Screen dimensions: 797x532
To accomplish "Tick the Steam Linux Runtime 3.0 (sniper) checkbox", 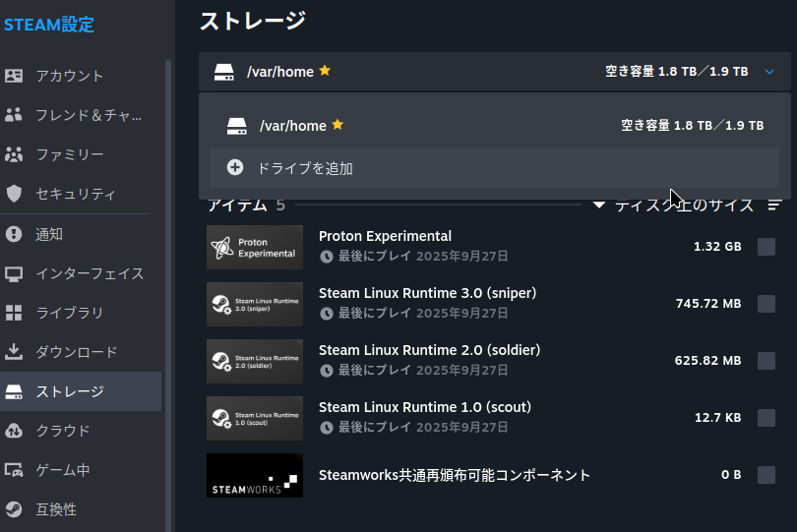I will (x=766, y=304).
